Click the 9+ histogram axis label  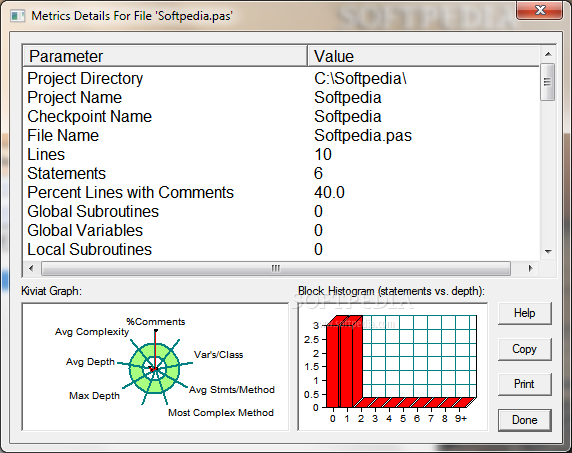point(461,419)
